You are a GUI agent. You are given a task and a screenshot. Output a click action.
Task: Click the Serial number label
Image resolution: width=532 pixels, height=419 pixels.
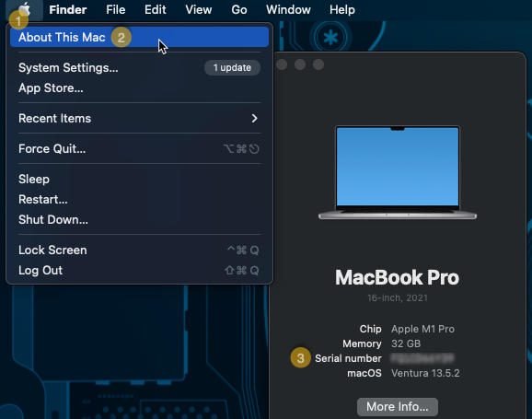pyautogui.click(x=349, y=358)
